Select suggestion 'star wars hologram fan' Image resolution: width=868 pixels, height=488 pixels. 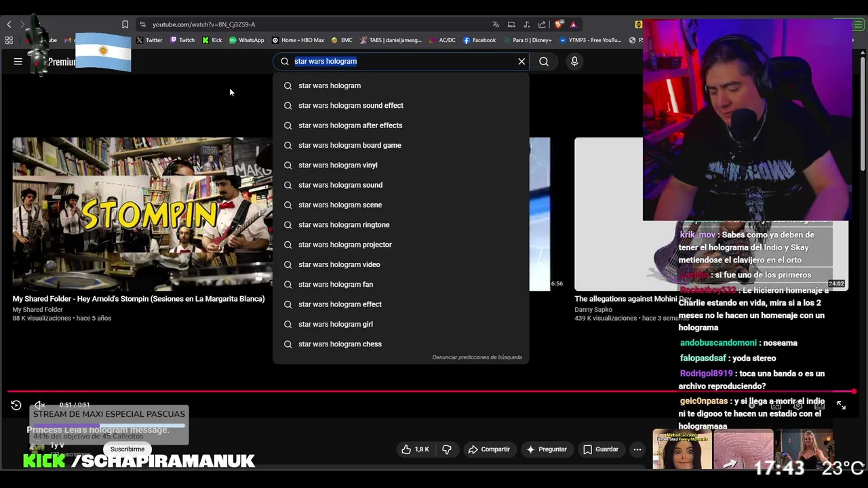click(401, 285)
